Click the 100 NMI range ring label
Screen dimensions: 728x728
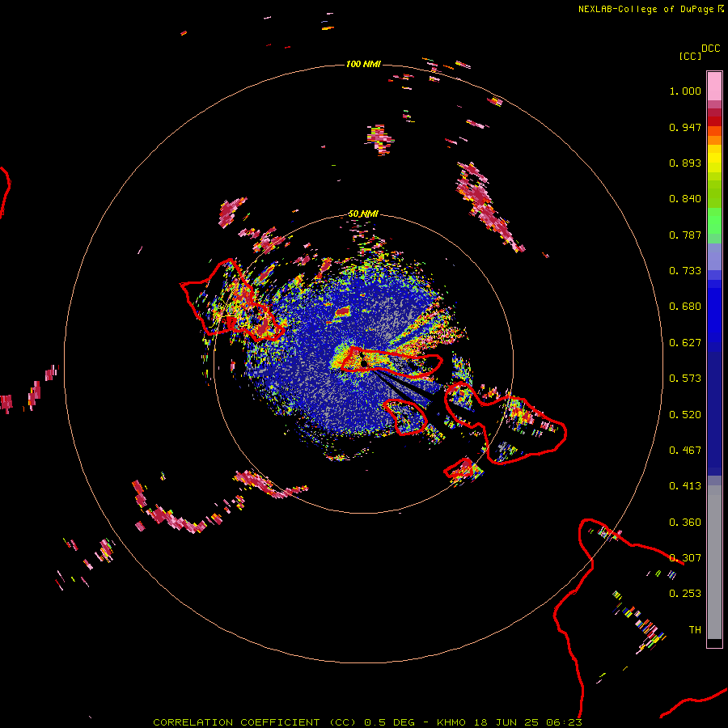tap(363, 64)
